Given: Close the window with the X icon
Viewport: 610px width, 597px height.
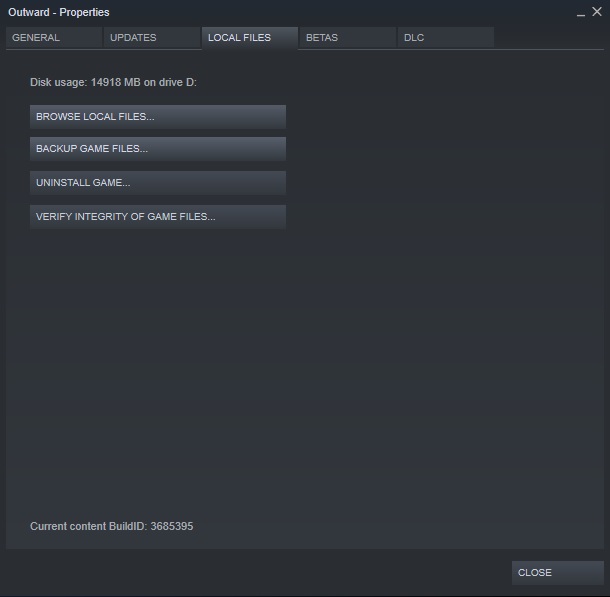Looking at the screenshot, I should (597, 12).
